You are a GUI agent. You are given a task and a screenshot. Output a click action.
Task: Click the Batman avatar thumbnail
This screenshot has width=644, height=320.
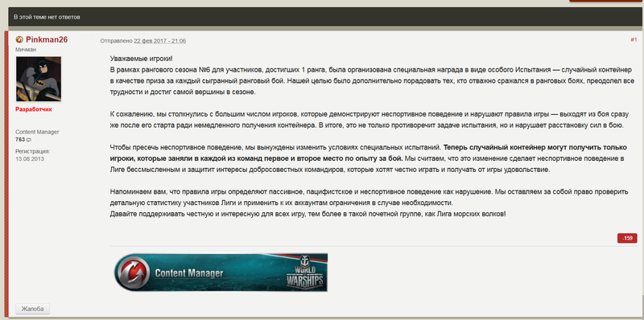tap(39, 79)
